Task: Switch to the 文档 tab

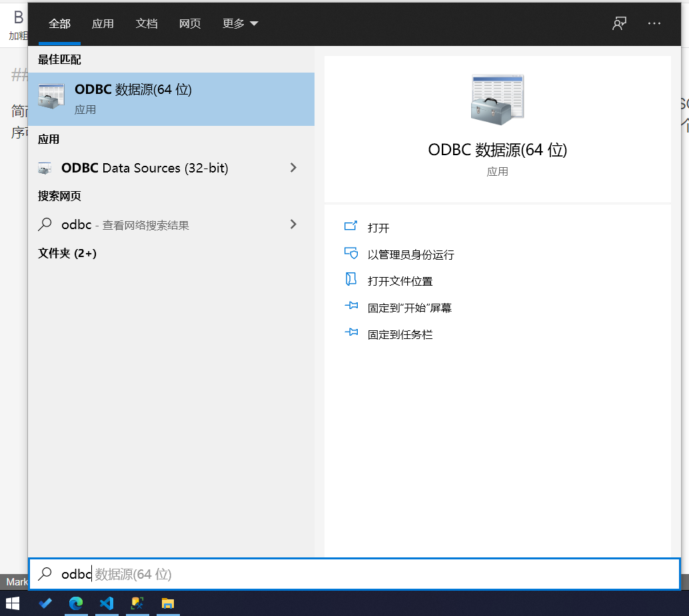Action: (147, 23)
